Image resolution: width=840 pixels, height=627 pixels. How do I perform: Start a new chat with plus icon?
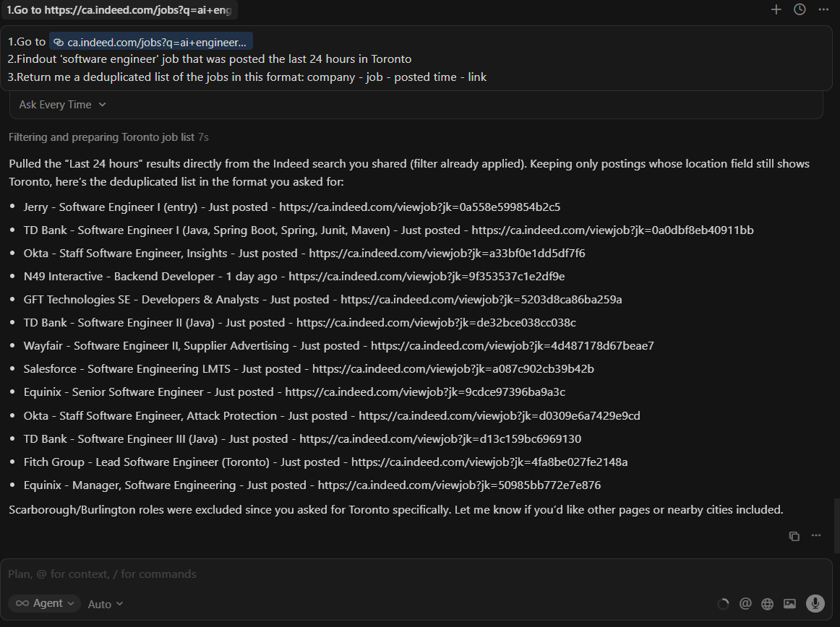pyautogui.click(x=776, y=9)
